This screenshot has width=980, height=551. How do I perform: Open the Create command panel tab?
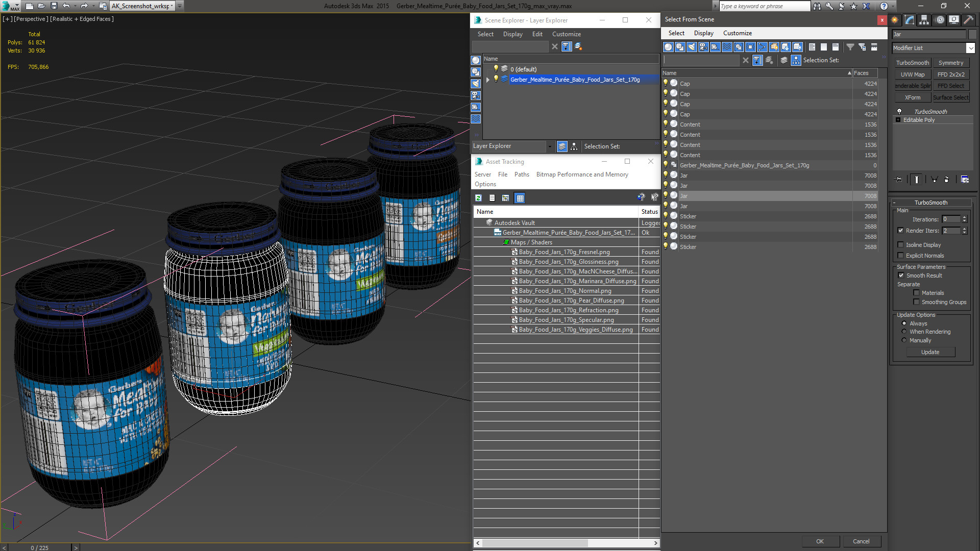pos(895,20)
